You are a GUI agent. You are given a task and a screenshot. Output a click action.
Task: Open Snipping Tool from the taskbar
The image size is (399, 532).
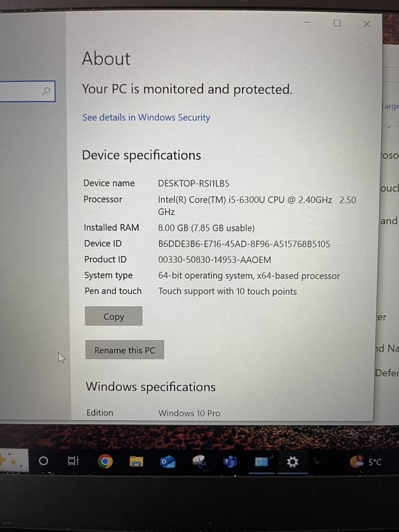pyautogui.click(x=199, y=461)
